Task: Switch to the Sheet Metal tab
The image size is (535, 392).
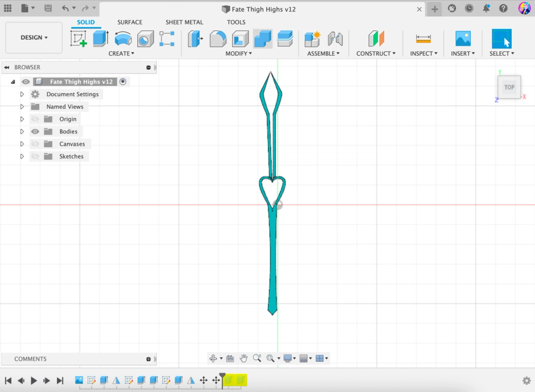Action: (184, 22)
